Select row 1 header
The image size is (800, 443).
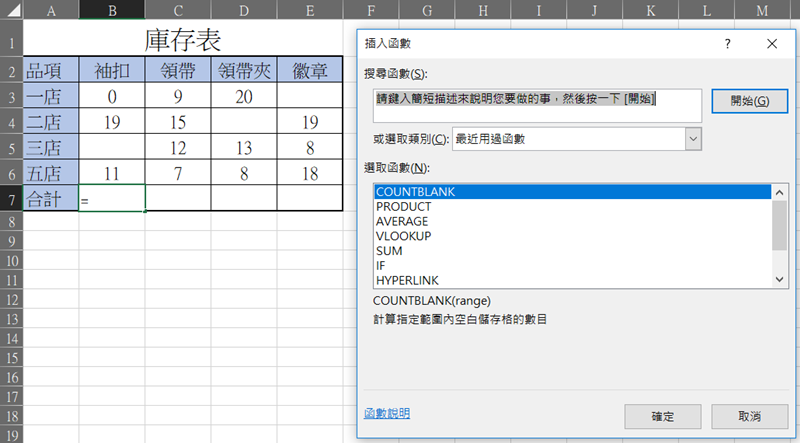point(11,38)
